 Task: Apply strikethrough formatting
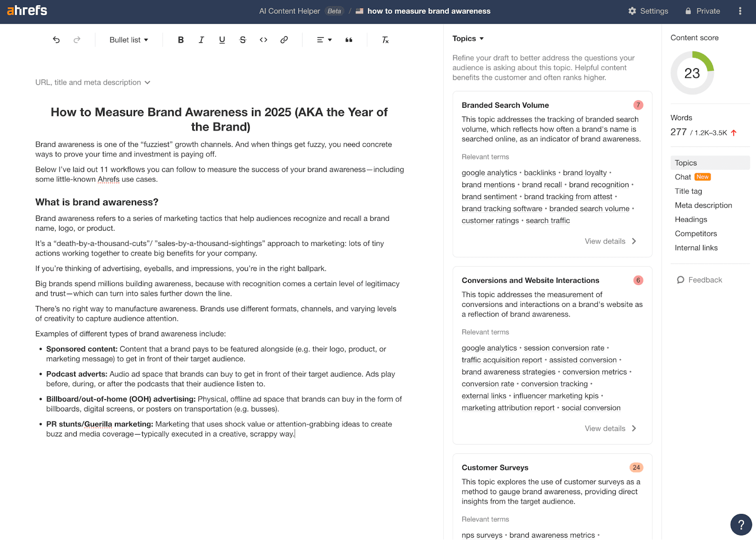[x=242, y=40]
